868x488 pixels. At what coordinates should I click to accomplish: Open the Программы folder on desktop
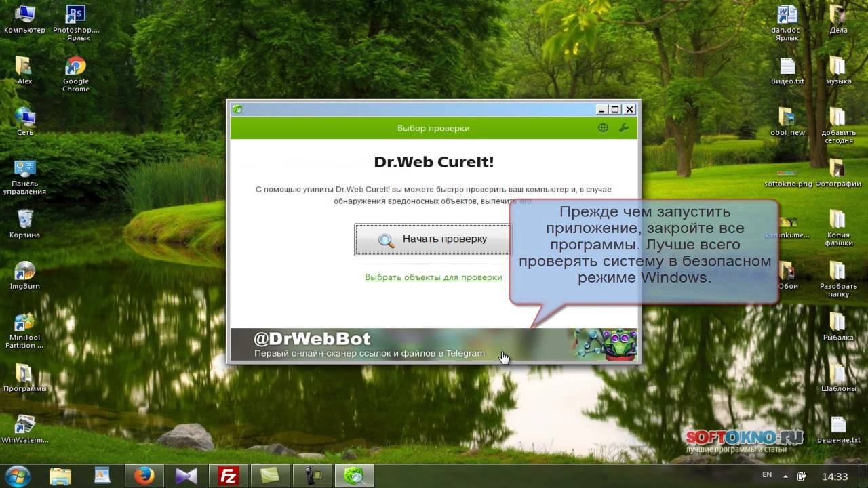coord(24,378)
